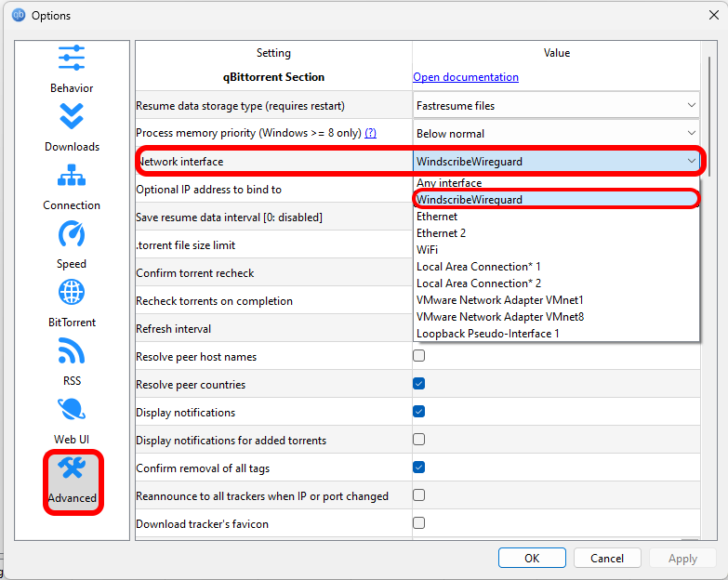This screenshot has height=580, width=728.
Task: Open the Connection settings page
Action: pos(72,187)
